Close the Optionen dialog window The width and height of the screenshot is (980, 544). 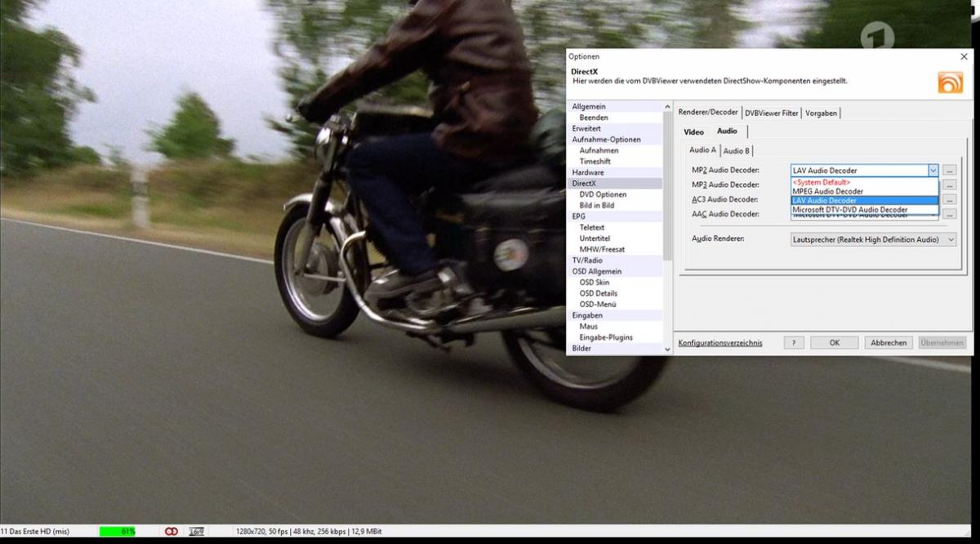(x=964, y=57)
